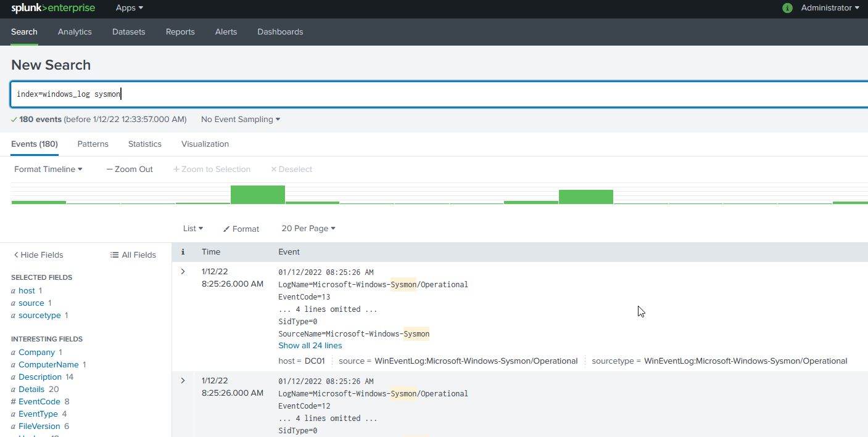868x437 pixels.
Task: Click the info column header icon
Action: [183, 251]
